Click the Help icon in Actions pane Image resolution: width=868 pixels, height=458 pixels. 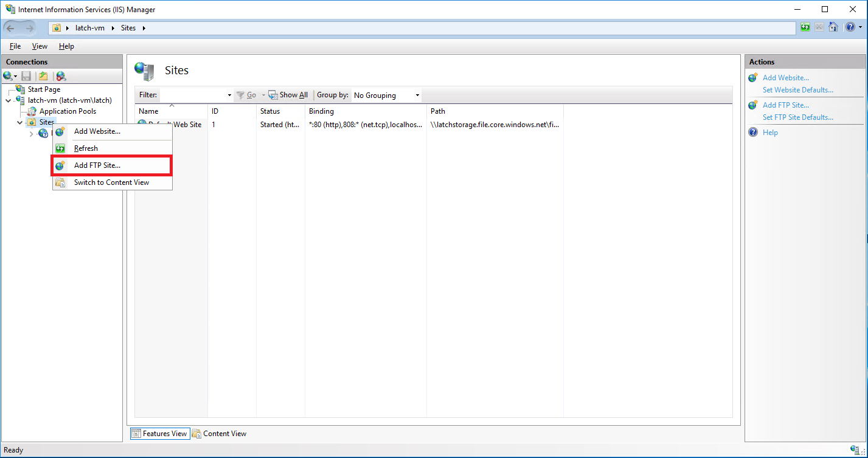coord(753,132)
